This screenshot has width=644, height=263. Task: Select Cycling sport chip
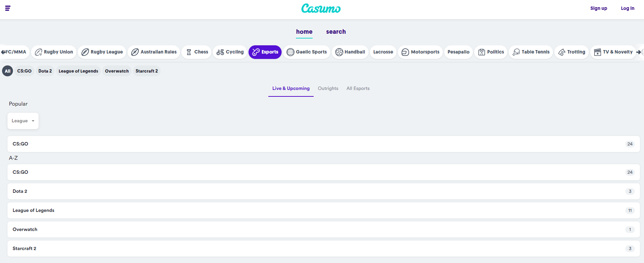[230, 52]
